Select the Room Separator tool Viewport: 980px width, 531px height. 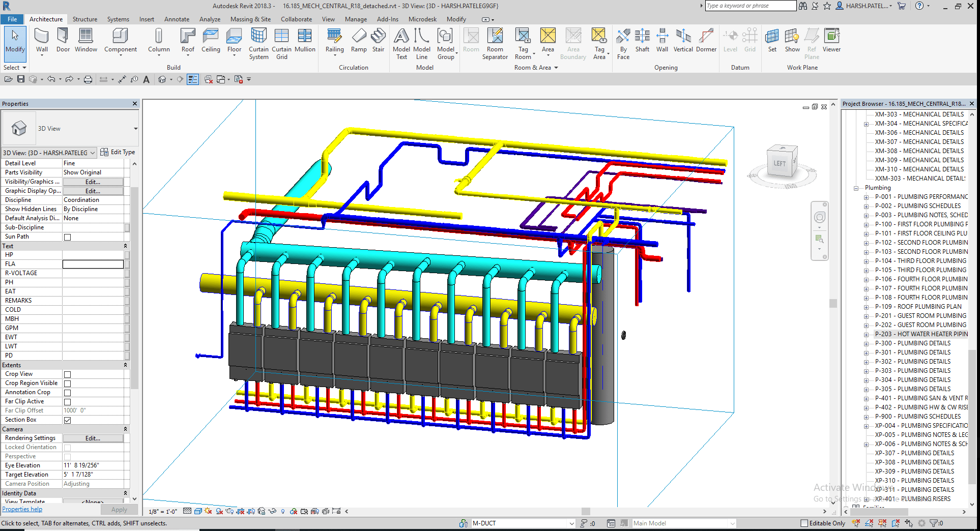click(495, 44)
